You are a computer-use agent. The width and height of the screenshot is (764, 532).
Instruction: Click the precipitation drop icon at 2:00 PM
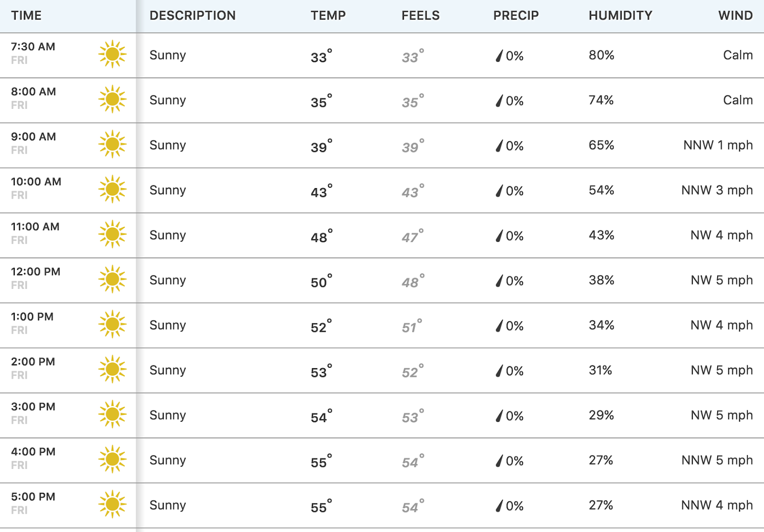pyautogui.click(x=499, y=371)
